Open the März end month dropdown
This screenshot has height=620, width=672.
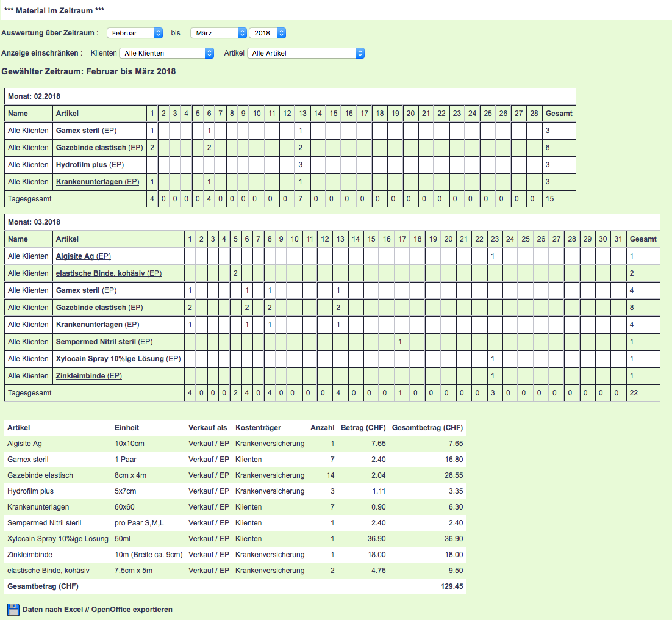click(218, 33)
